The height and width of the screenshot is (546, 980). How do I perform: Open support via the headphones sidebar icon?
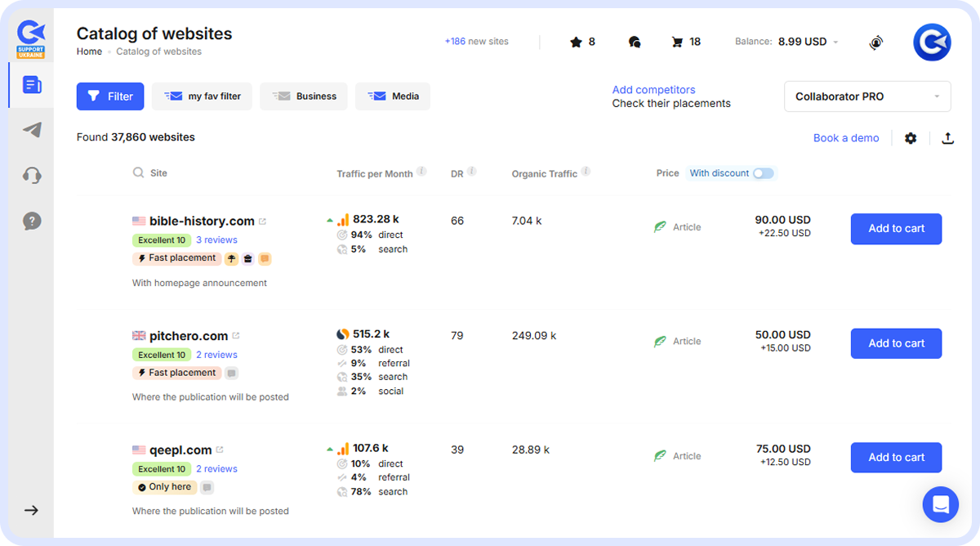tap(31, 175)
